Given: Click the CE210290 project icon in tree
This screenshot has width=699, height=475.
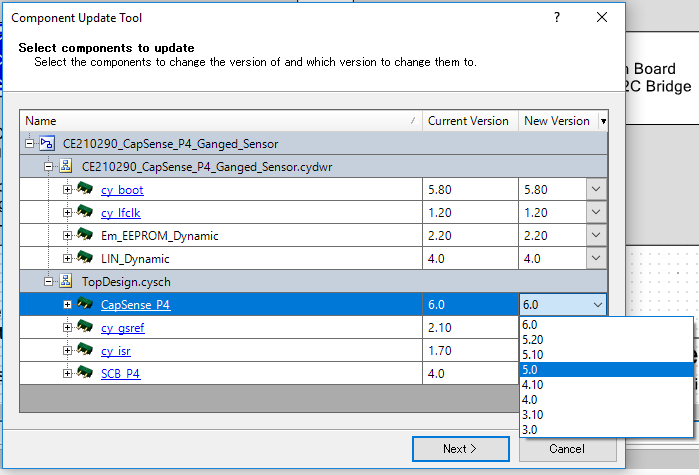Looking at the screenshot, I should [48, 143].
